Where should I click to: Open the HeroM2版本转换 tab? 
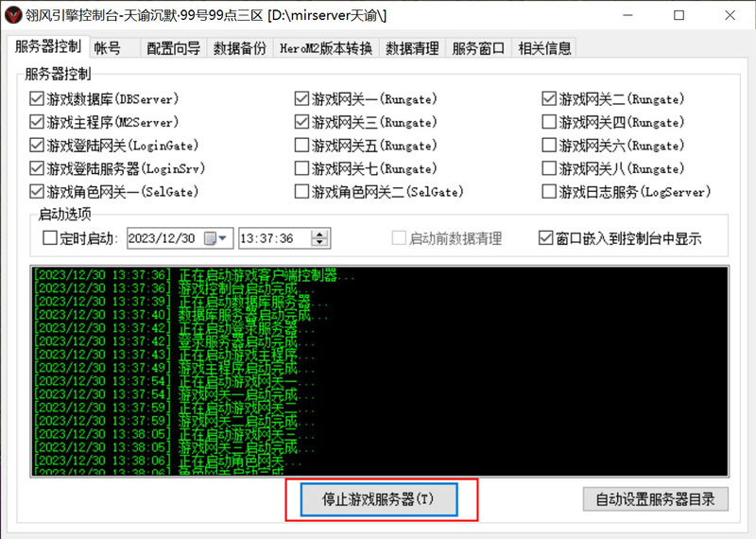pos(326,48)
